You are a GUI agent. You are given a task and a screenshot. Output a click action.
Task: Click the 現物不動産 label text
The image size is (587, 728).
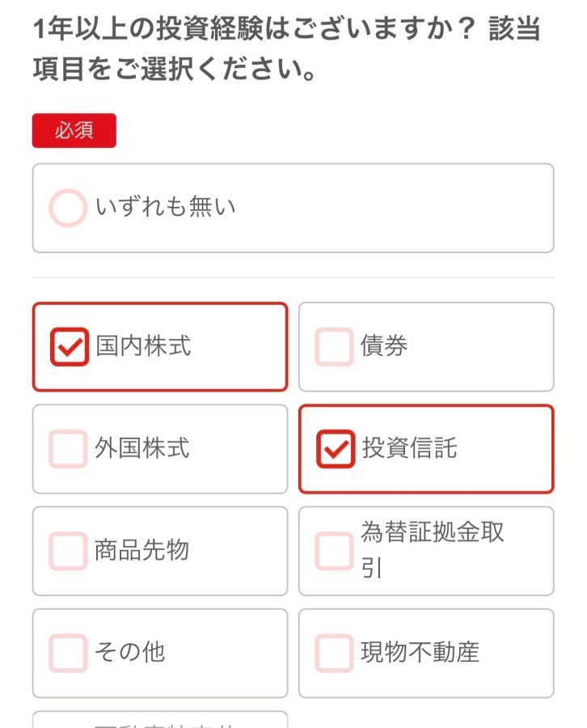pos(420,652)
